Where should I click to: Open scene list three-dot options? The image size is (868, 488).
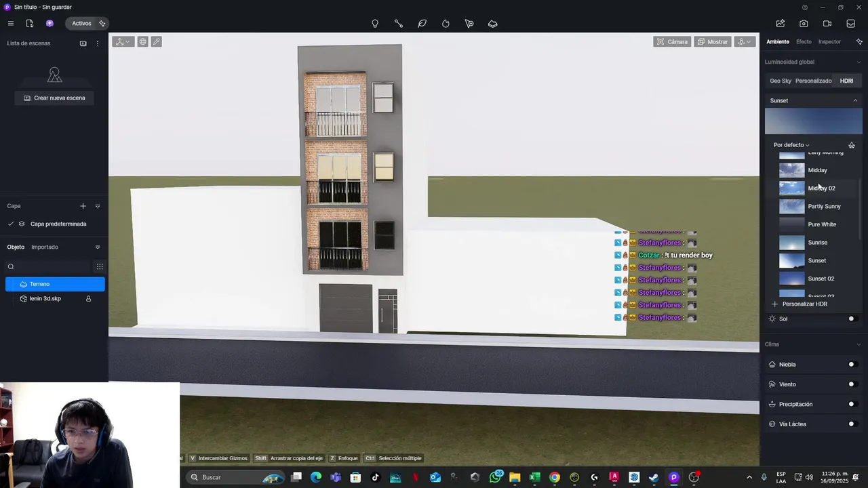[x=98, y=43]
